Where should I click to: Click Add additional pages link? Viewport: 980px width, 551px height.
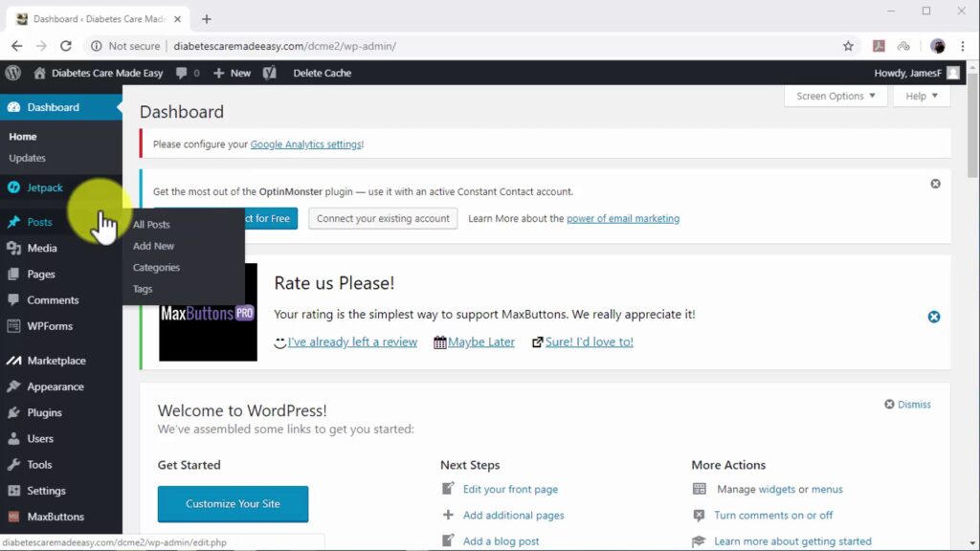click(x=513, y=516)
